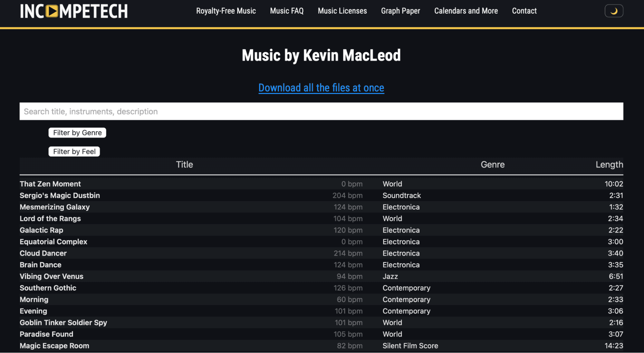The image size is (644, 353).
Task: Select Goblin Tinker Soldier Spy
Action: point(63,323)
